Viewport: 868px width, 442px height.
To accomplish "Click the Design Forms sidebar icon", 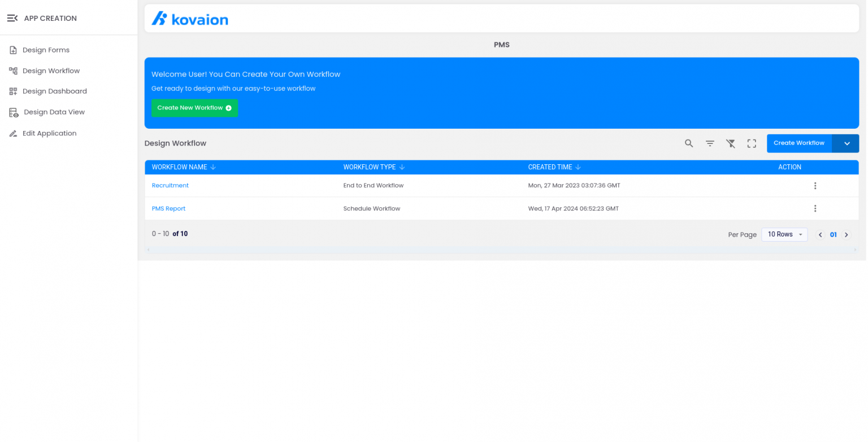I will coord(12,50).
